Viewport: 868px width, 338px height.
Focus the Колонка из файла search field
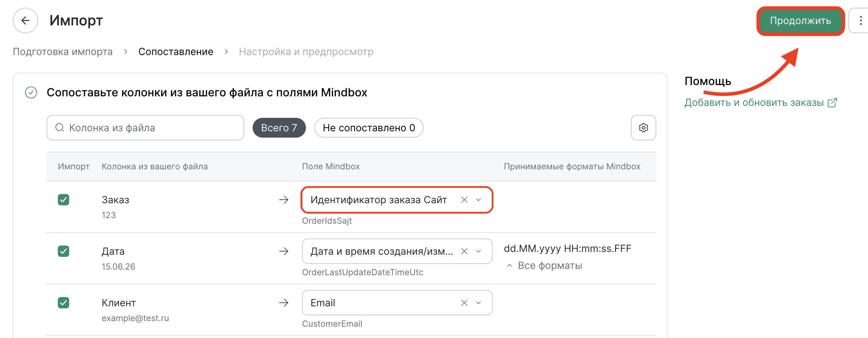[145, 128]
